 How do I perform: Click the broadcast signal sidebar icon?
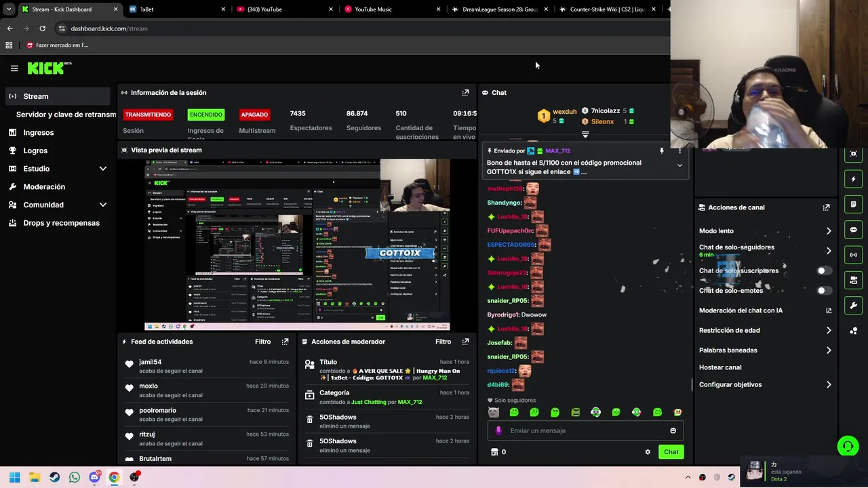pyautogui.click(x=853, y=255)
